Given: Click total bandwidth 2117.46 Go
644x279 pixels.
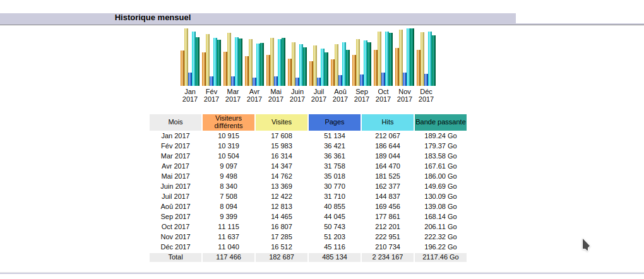Looking at the screenshot, I should pos(441,257).
